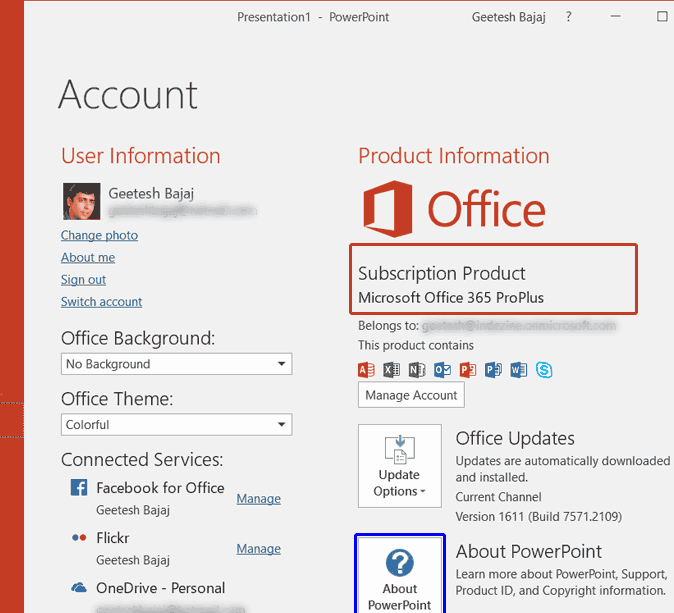Click the Word app icon
The image size is (674, 613).
(x=518, y=370)
